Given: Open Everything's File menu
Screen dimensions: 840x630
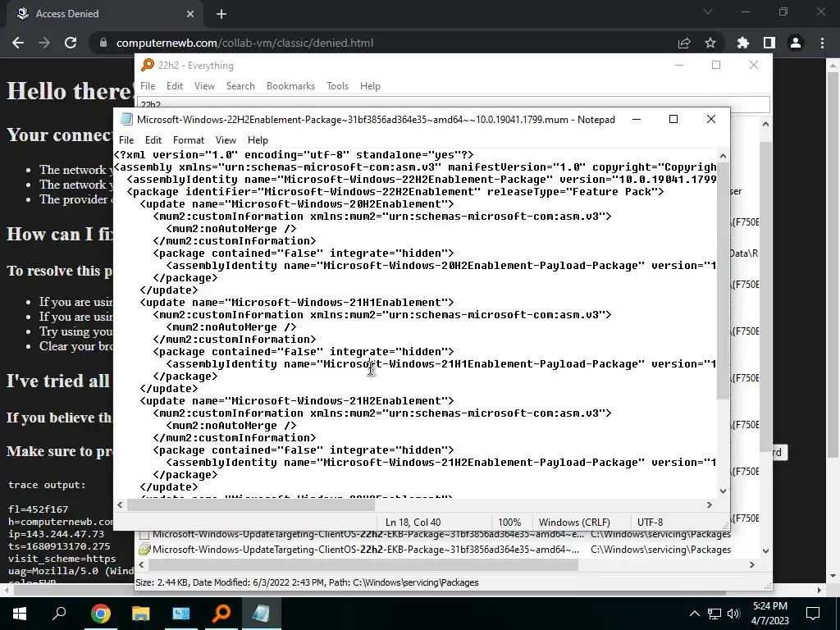Looking at the screenshot, I should pyautogui.click(x=148, y=85).
